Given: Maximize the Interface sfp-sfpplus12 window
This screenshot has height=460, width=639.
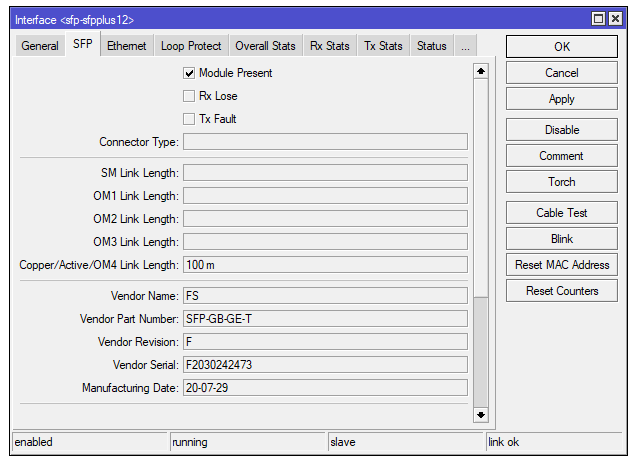Looking at the screenshot, I should (x=598, y=19).
